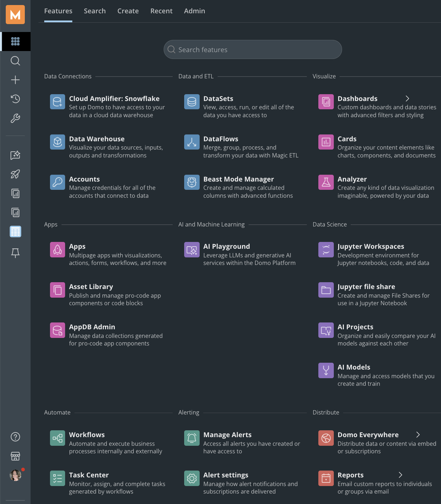Expand the Reports chevron arrow
The height and width of the screenshot is (504, 441).
click(x=400, y=475)
